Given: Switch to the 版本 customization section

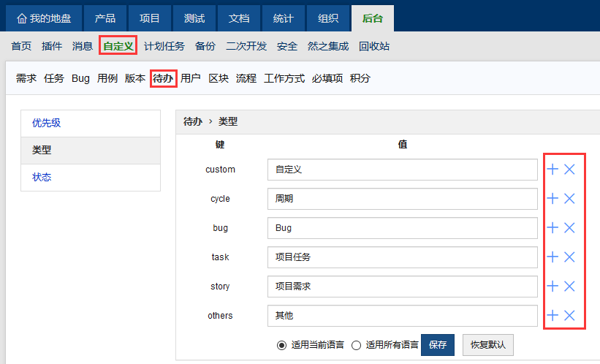Looking at the screenshot, I should [x=135, y=78].
